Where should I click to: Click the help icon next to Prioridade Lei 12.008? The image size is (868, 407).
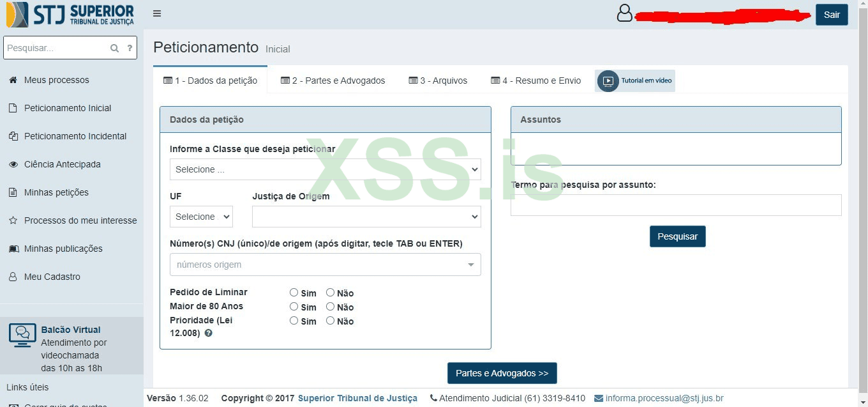coord(208,334)
